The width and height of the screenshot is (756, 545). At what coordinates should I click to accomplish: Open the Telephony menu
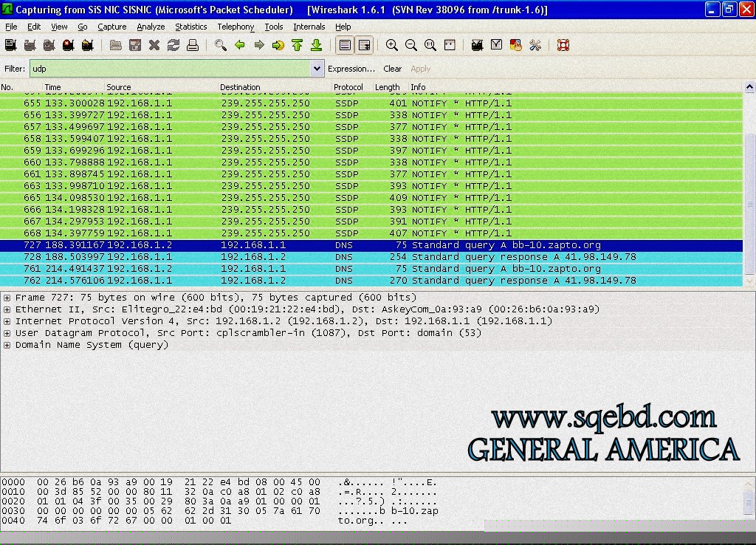[x=236, y=27]
